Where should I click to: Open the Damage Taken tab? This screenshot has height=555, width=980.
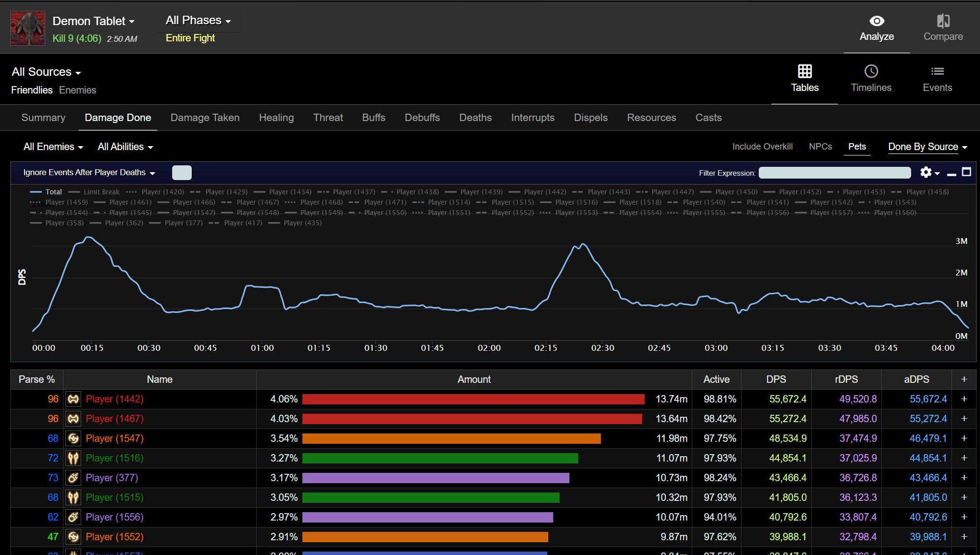205,118
